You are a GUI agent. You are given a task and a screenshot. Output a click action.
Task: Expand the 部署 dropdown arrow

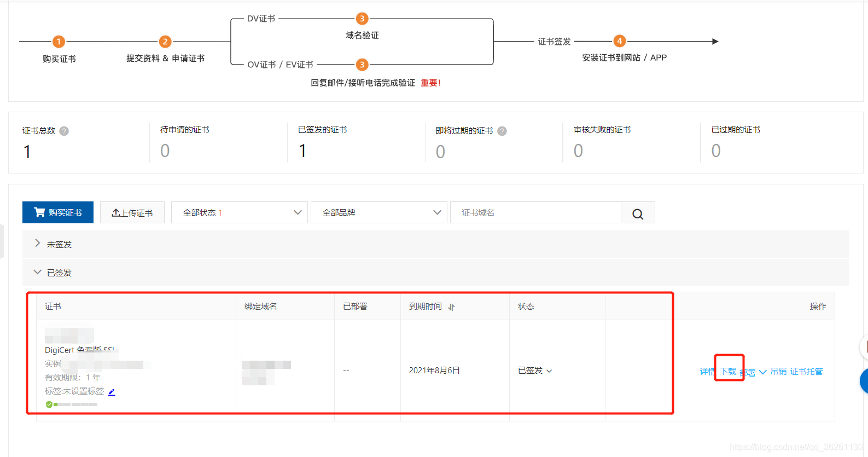tap(762, 372)
